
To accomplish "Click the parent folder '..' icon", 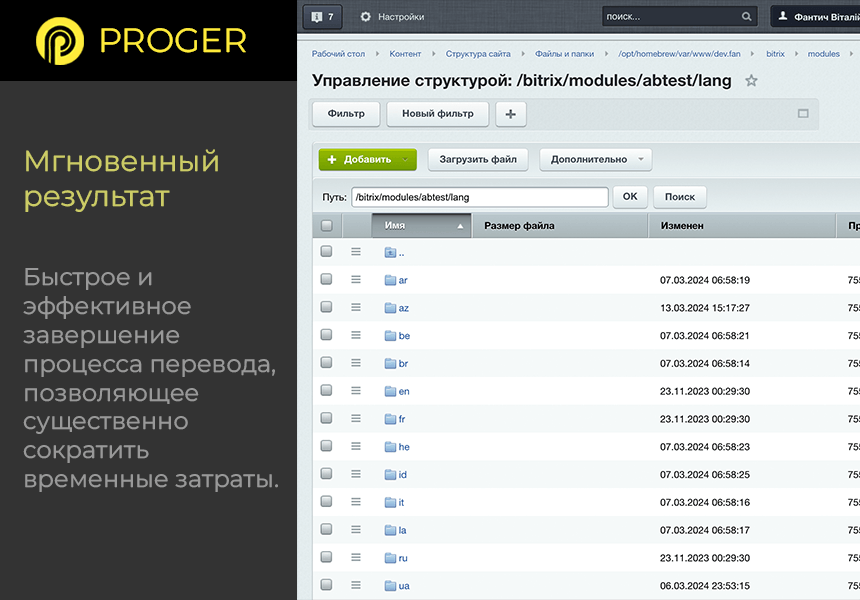I will tap(390, 252).
